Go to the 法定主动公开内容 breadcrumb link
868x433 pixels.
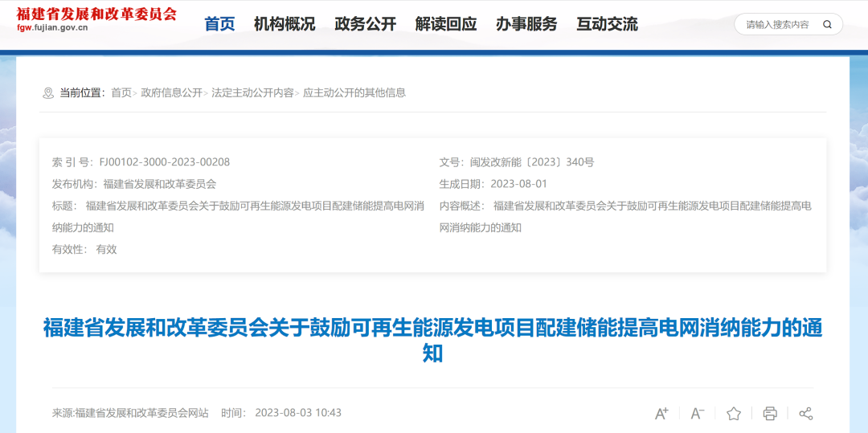tap(252, 93)
